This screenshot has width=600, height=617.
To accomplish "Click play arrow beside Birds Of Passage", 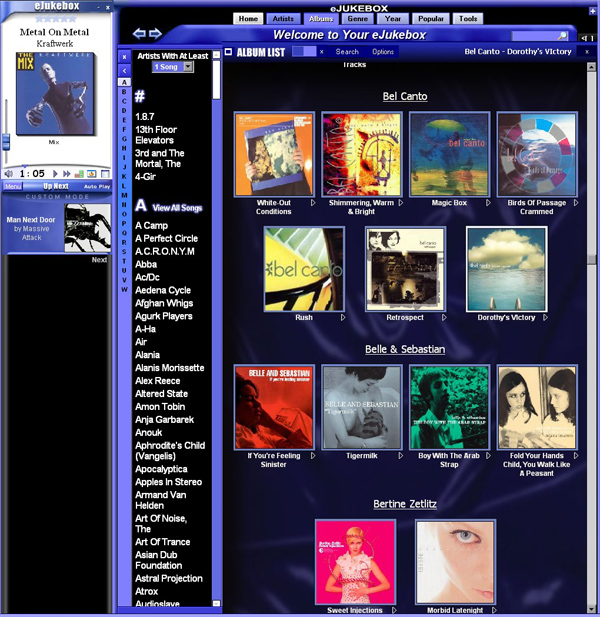I will (576, 203).
